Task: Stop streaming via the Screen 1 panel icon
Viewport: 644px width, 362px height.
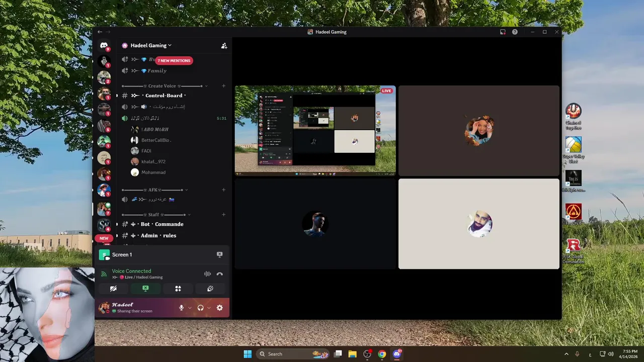Action: pyautogui.click(x=219, y=254)
